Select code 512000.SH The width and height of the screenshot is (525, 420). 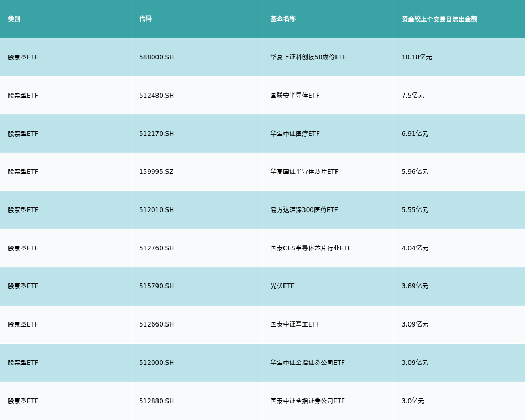(x=156, y=363)
